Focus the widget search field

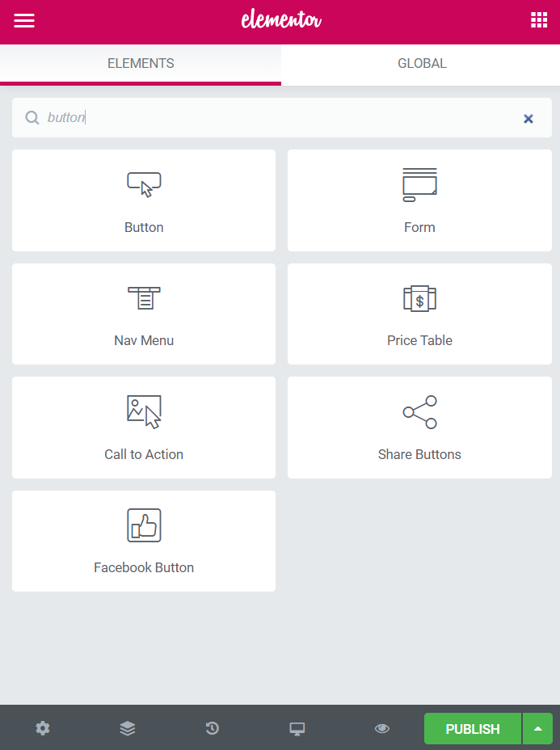click(x=282, y=118)
